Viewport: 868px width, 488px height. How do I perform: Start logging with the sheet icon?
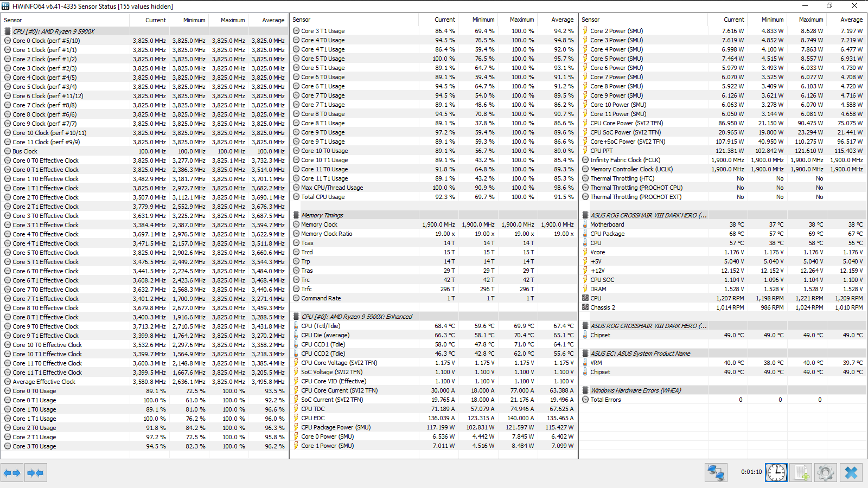tap(801, 473)
